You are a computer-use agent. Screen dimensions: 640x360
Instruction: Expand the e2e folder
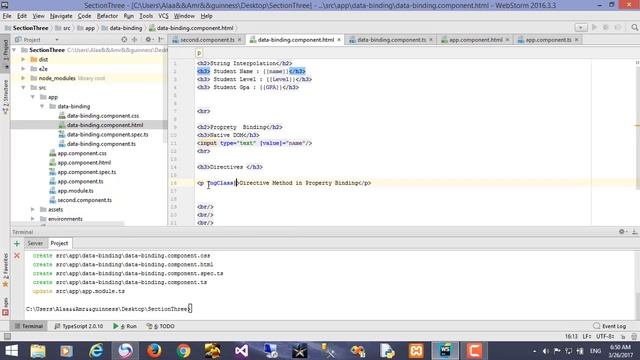point(23,69)
